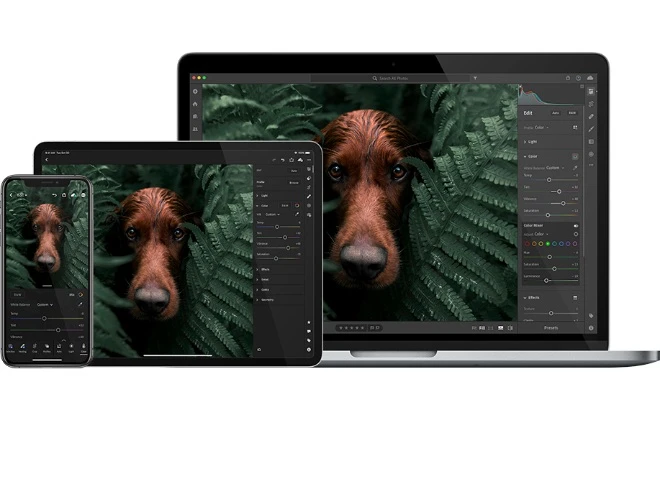660x495 pixels.
Task: Open the three-dot more menu on laptop tool strip
Action: click(591, 165)
